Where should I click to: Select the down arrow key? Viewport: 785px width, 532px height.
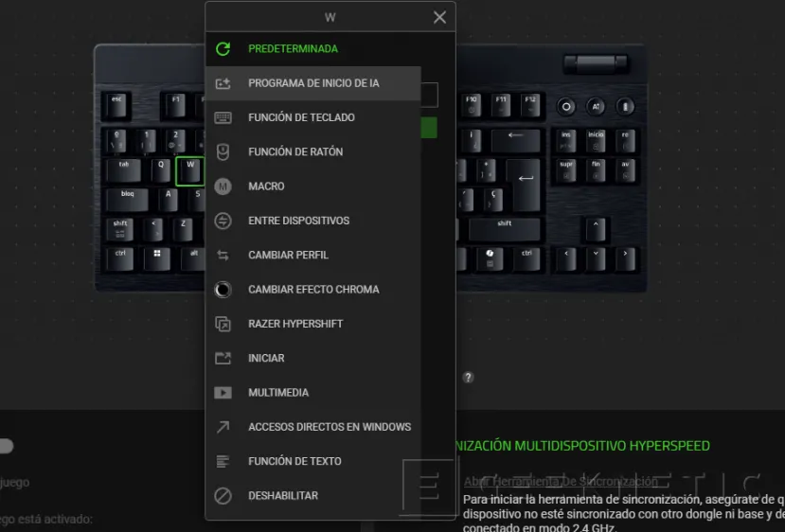click(x=596, y=258)
